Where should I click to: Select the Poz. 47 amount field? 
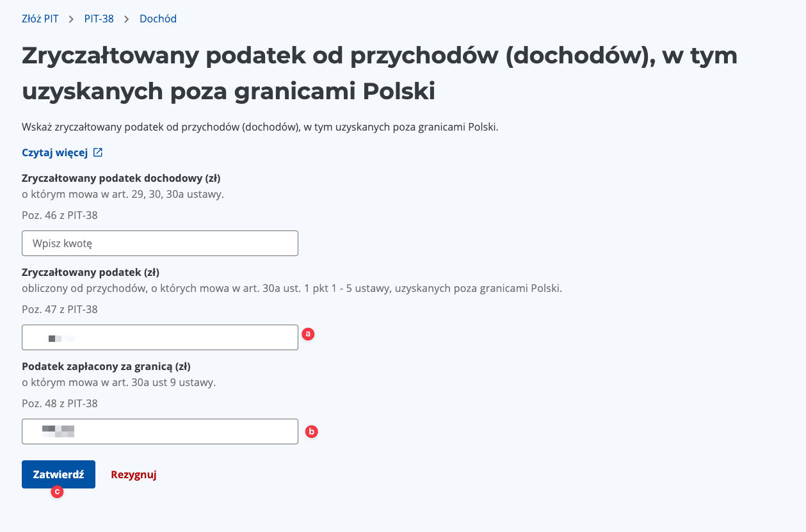(159, 337)
